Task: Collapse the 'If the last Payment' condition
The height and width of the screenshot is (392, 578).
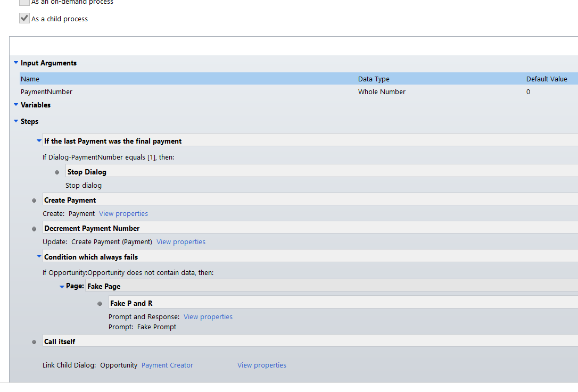Action: coord(39,141)
